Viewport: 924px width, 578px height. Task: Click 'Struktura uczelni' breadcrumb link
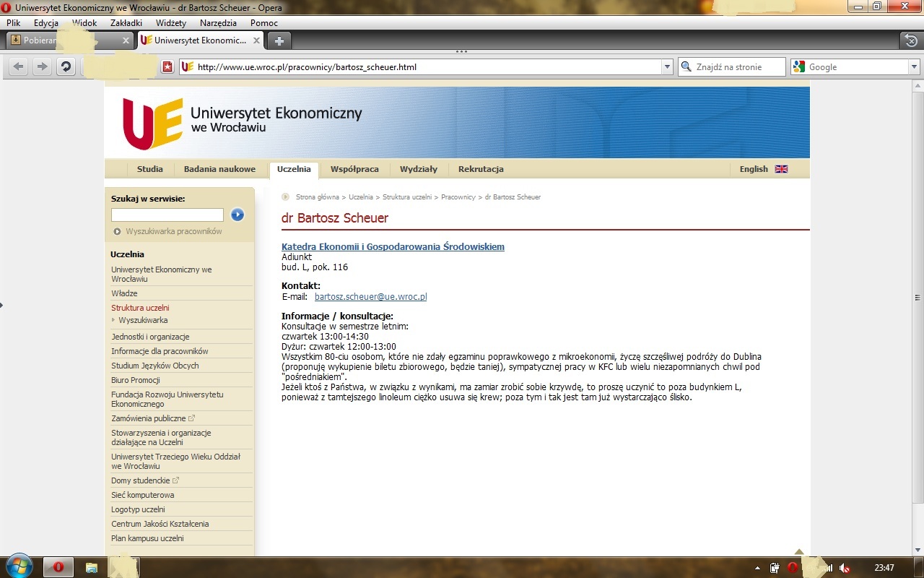tap(407, 197)
